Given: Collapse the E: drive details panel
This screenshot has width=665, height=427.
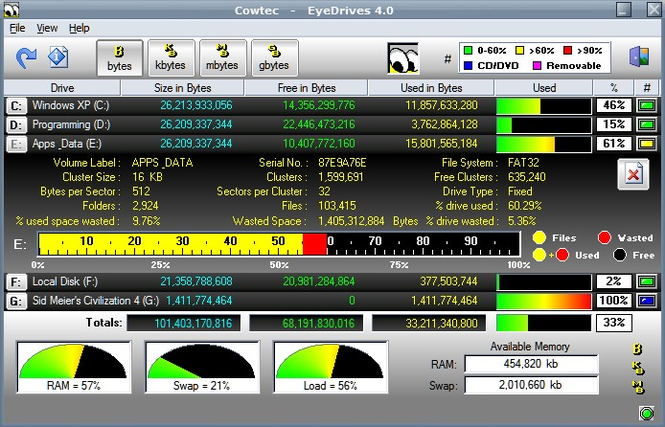Looking at the screenshot, I should pyautogui.click(x=16, y=144).
